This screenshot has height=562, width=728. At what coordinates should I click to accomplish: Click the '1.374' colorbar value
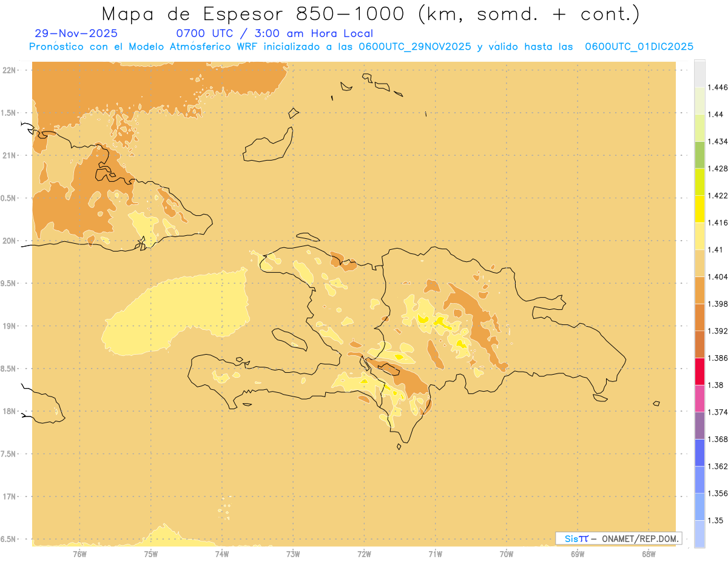(x=718, y=412)
